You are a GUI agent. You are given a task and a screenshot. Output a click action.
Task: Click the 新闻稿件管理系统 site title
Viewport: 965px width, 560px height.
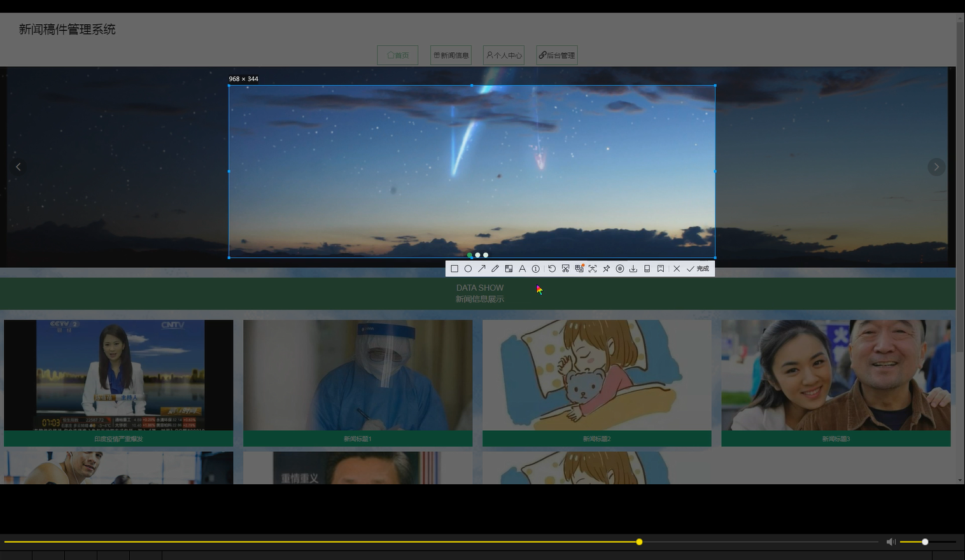click(67, 29)
